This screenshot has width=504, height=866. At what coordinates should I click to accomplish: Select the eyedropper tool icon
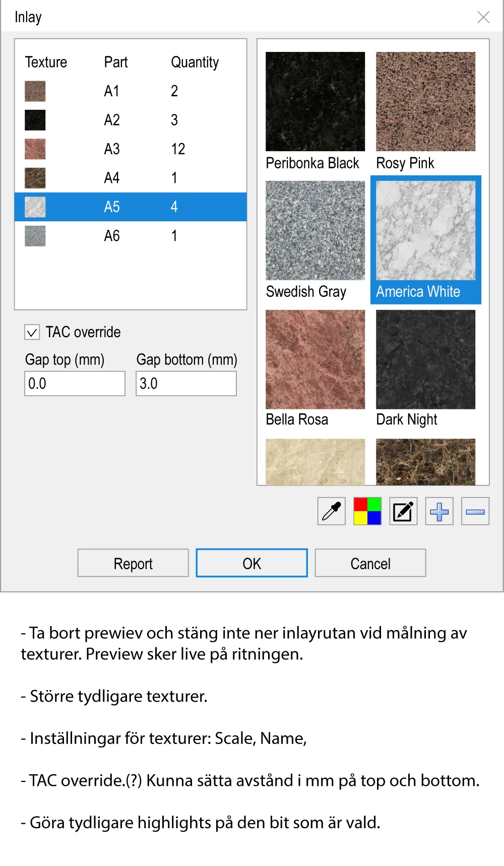click(331, 511)
